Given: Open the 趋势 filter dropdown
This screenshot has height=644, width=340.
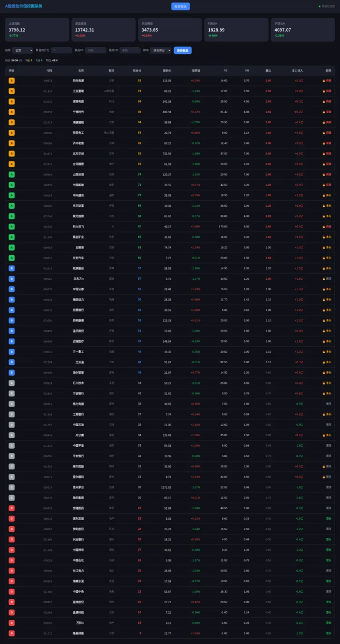Looking at the screenshot, I should [x=23, y=50].
